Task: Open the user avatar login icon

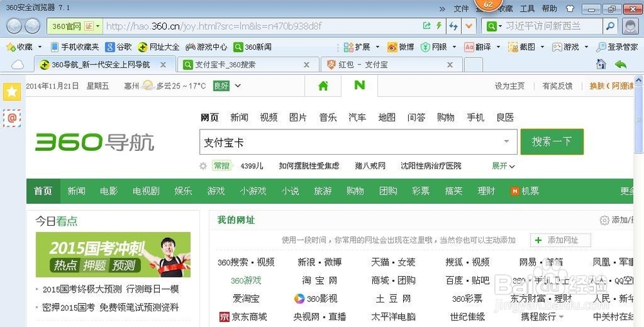Action: pos(630,26)
